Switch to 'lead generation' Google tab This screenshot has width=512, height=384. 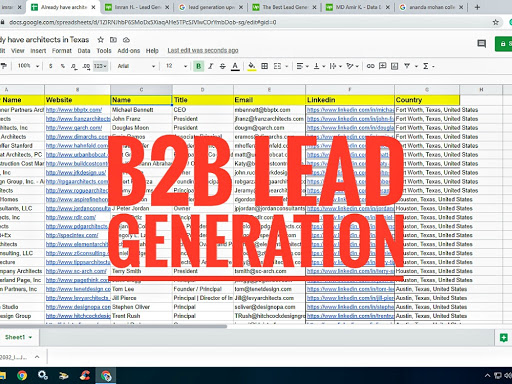211,7
